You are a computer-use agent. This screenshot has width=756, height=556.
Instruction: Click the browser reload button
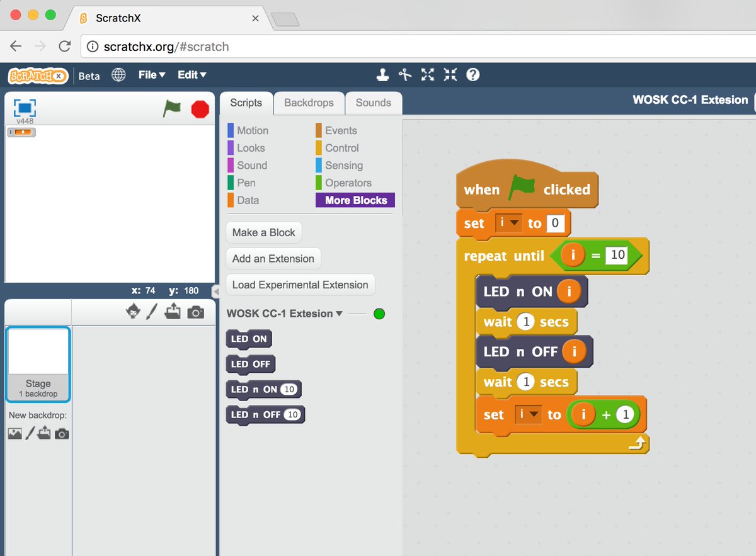pyautogui.click(x=64, y=46)
